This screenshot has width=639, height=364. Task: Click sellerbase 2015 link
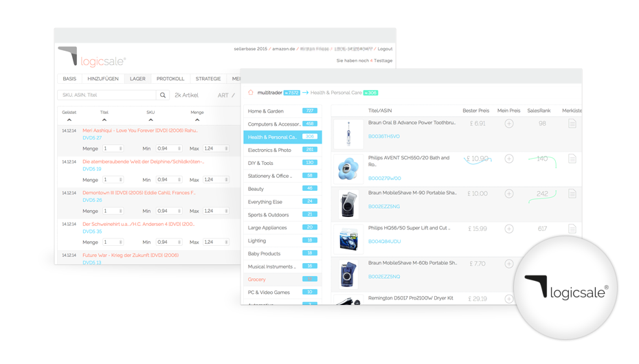click(x=251, y=49)
